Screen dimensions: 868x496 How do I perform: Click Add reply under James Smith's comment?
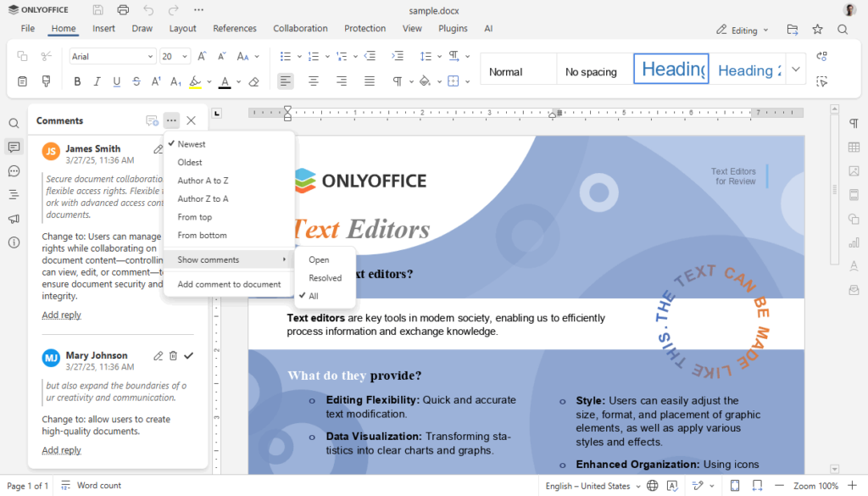61,315
